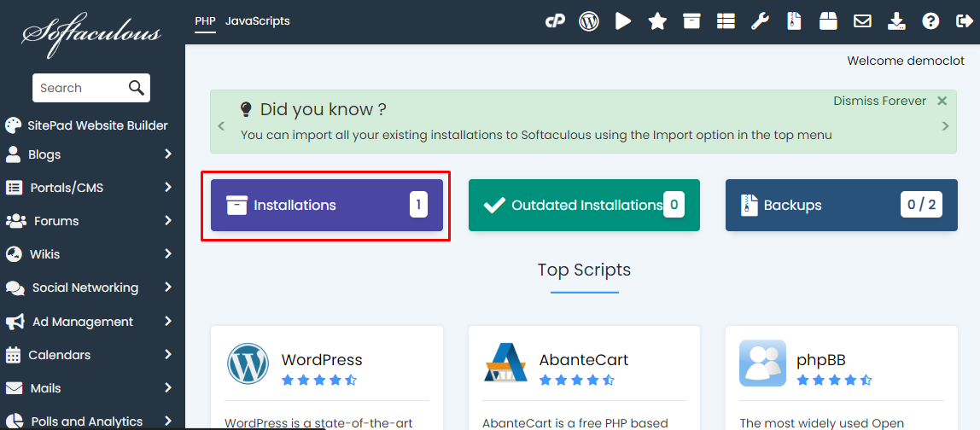Expand the Polls and Analytics chevron

167,421
